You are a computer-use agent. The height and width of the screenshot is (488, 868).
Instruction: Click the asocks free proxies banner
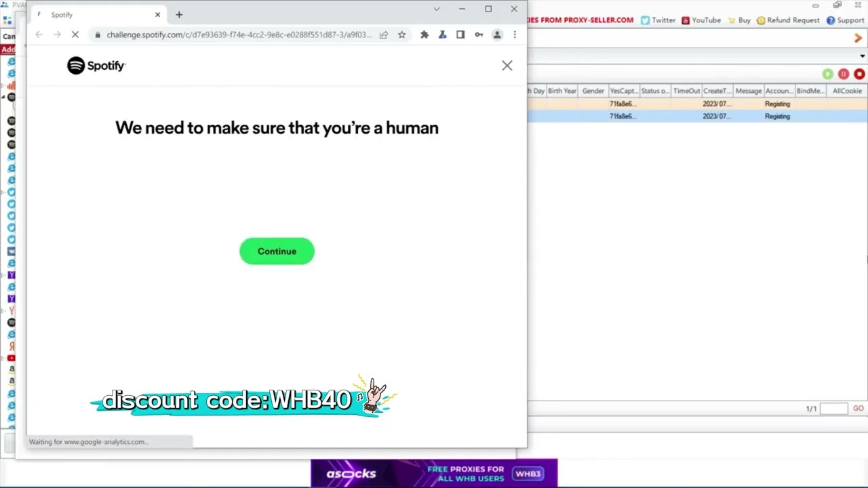[434, 473]
